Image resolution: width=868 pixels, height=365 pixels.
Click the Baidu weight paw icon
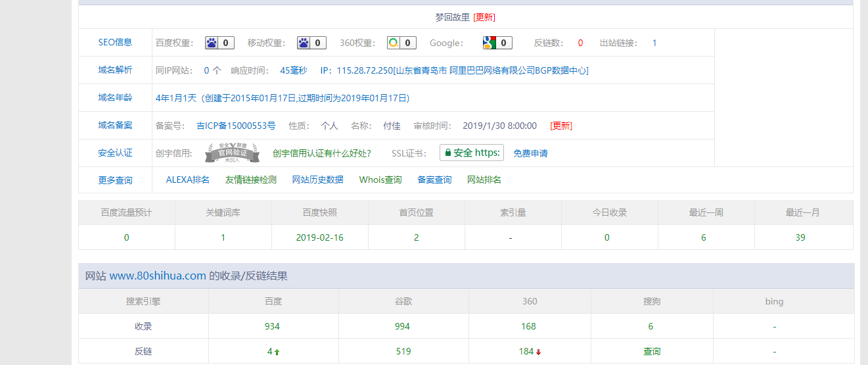(x=212, y=43)
